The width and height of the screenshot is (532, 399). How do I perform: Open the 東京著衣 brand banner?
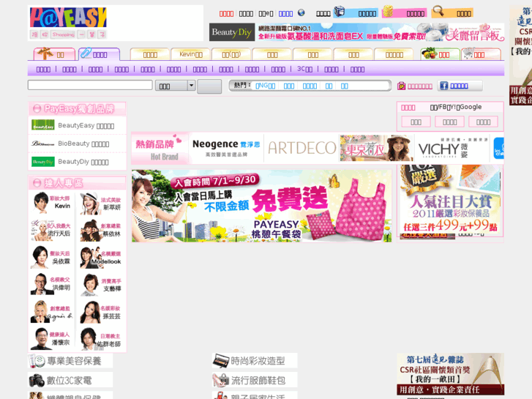[376, 149]
